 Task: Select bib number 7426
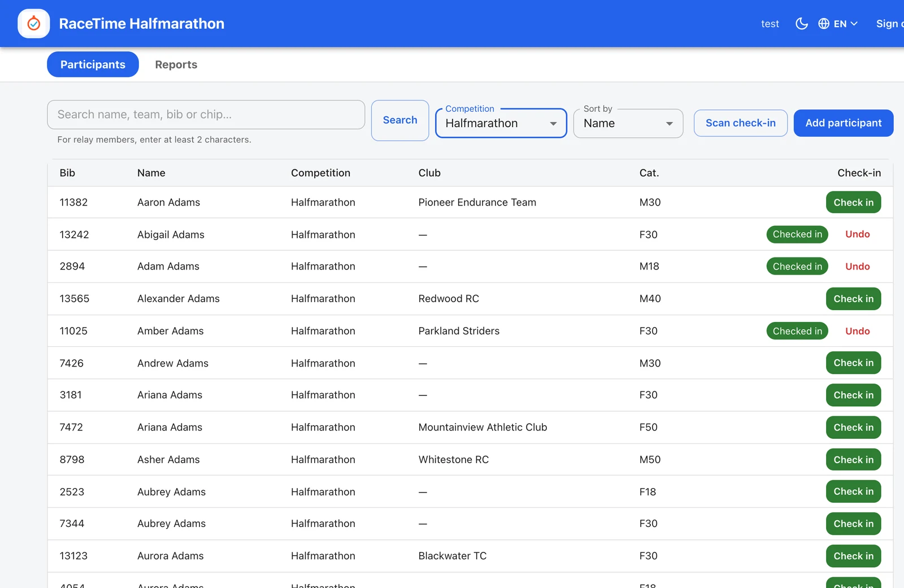tap(71, 363)
